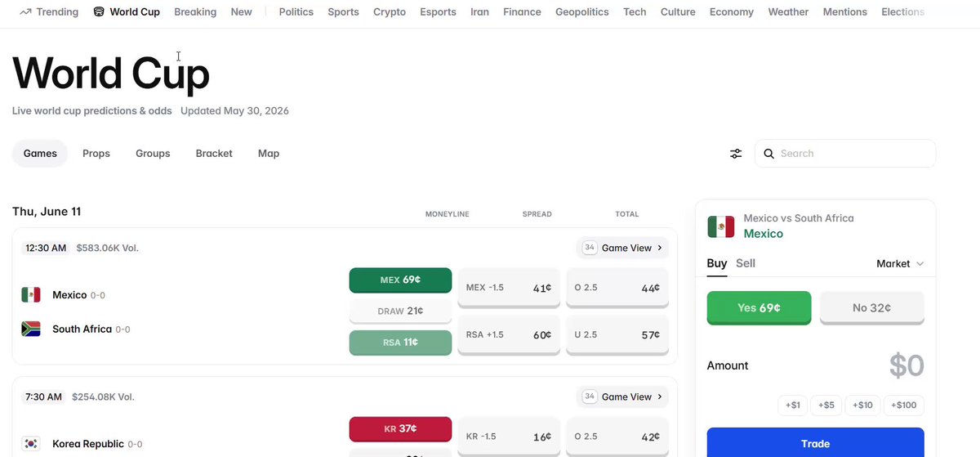
Task: Open the filter settings sliders icon
Action: pyautogui.click(x=736, y=154)
